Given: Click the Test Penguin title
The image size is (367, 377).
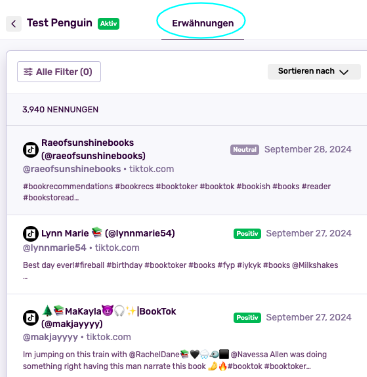Looking at the screenshot, I should point(60,23).
